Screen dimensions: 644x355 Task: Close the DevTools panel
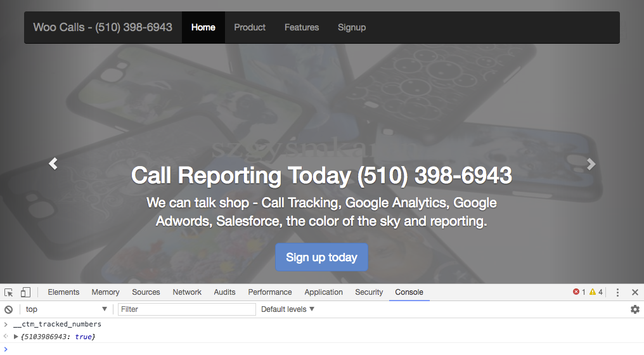tap(635, 292)
